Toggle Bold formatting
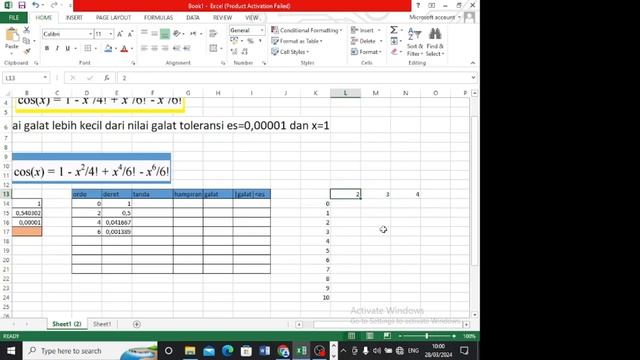This screenshot has height=360, width=640. [47, 49]
